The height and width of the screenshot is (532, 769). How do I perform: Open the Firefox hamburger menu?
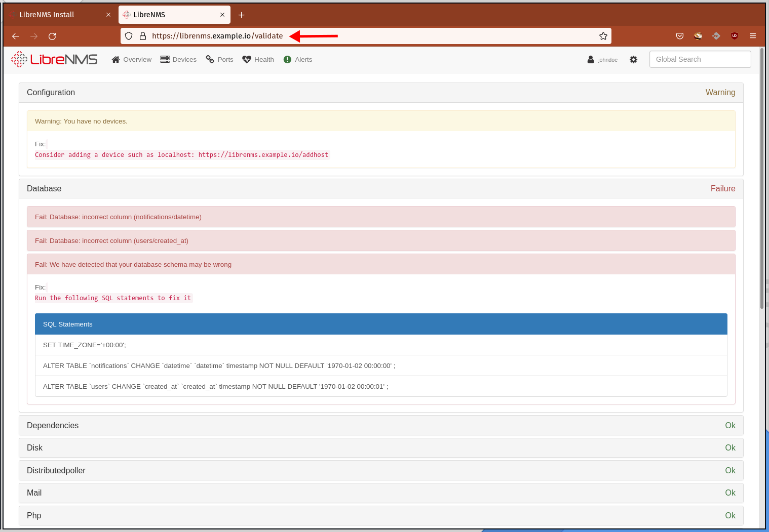[753, 36]
